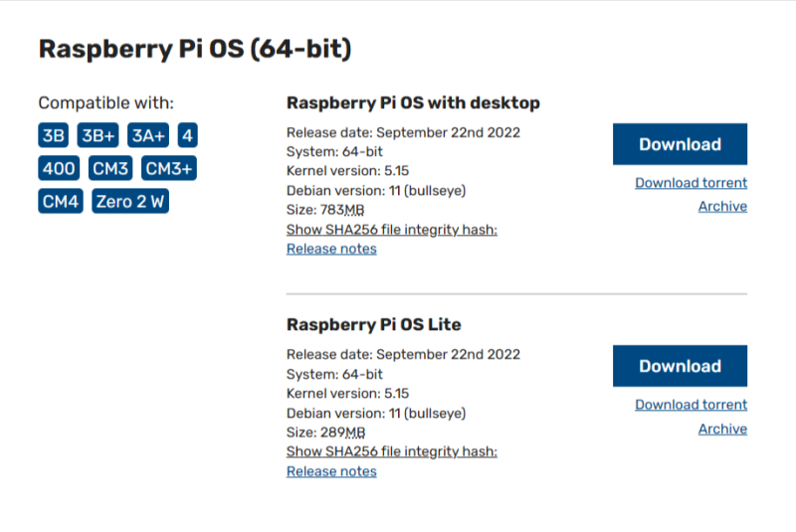Show SHA256 hash for Lite version
Viewport: 796px width, 532px height.
click(x=391, y=451)
